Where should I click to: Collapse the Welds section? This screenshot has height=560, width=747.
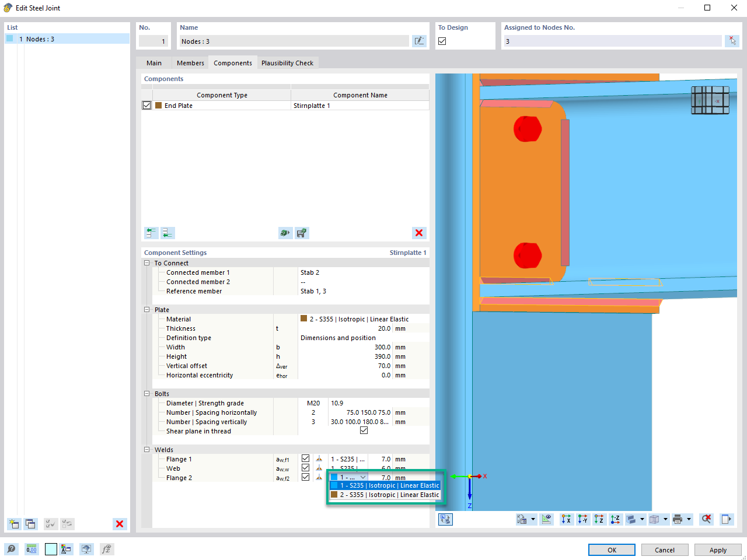(x=147, y=450)
